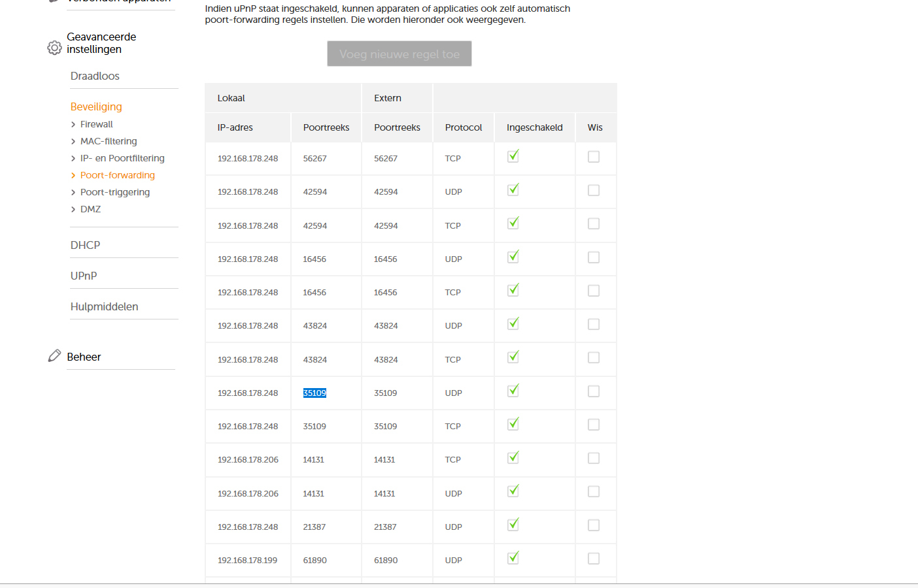Click the pencil icon next to Beheer
918x588 pixels.
point(54,356)
